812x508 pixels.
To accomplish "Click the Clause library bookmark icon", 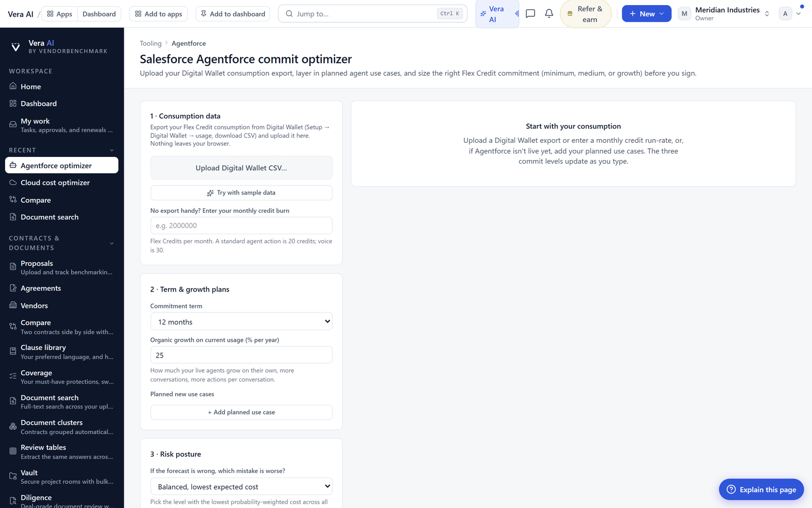I will (x=13, y=352).
